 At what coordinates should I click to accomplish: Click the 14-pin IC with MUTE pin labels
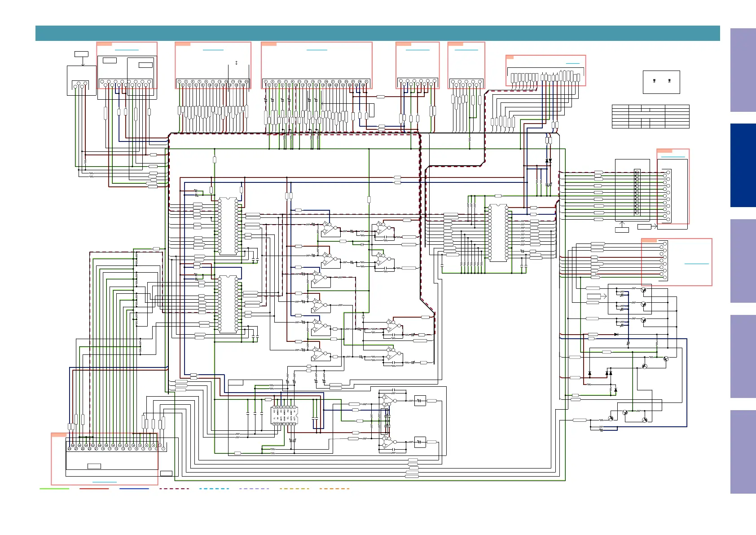click(x=285, y=415)
